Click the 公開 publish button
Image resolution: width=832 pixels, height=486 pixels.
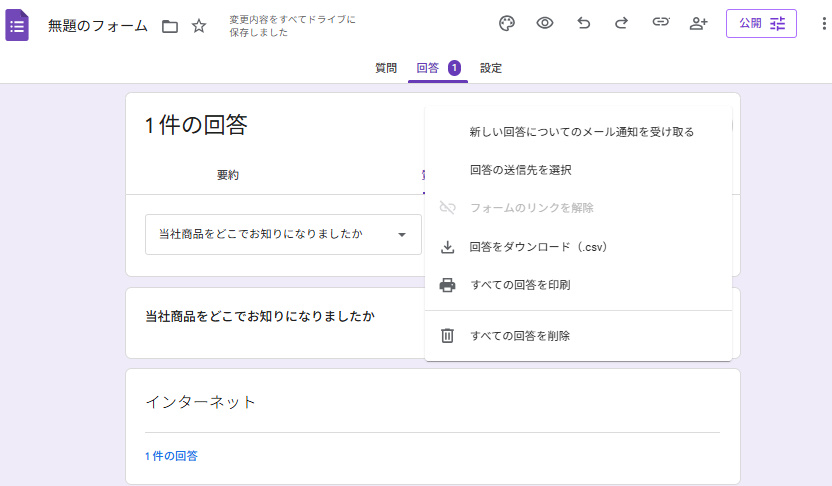click(x=761, y=23)
